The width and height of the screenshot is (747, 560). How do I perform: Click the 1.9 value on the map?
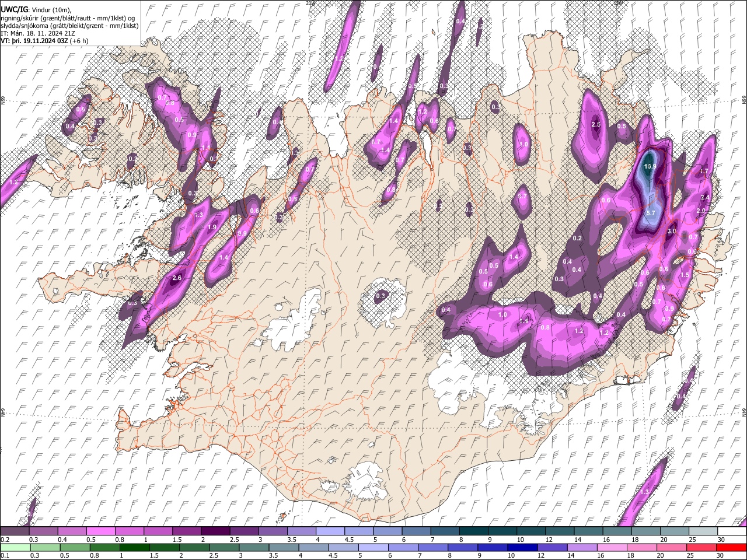[x=212, y=228]
